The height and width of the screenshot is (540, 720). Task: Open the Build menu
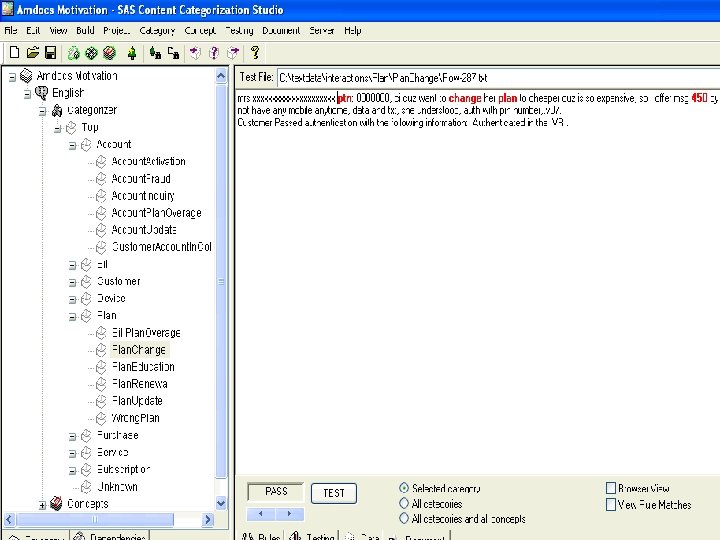tap(85, 30)
